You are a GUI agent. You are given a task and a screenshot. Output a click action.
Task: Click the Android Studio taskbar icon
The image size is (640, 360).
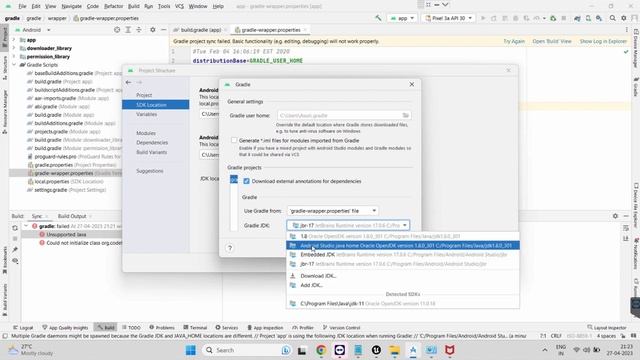point(413,350)
